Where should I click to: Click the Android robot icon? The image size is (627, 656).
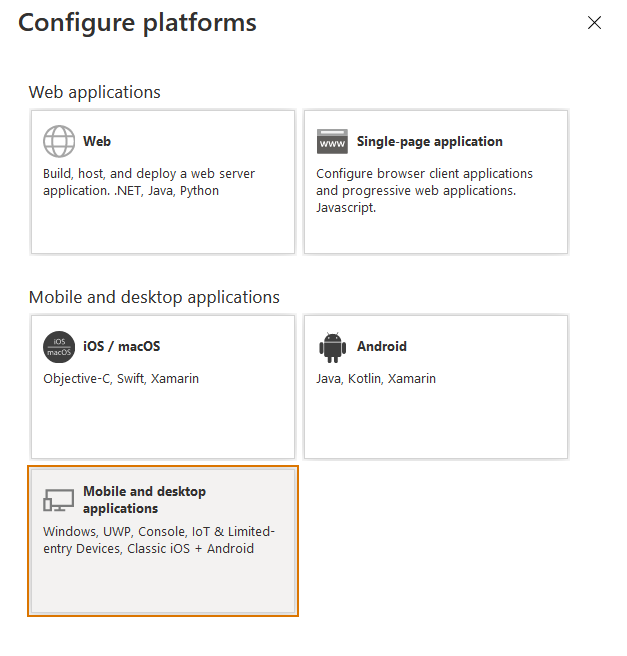pyautogui.click(x=332, y=347)
